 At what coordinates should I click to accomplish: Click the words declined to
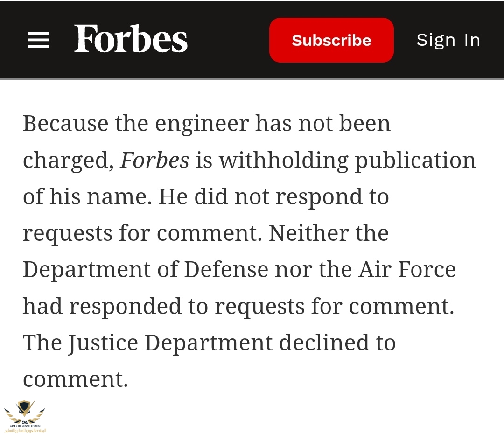[x=337, y=343]
